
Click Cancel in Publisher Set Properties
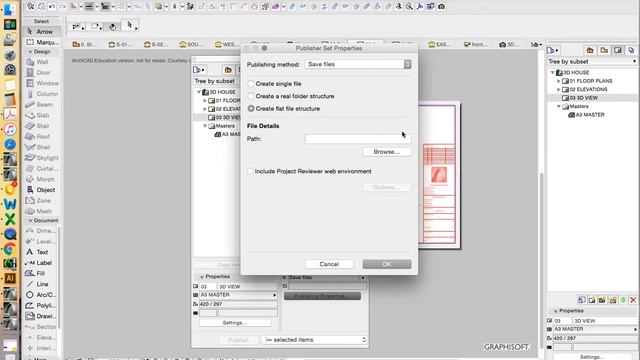tap(329, 264)
